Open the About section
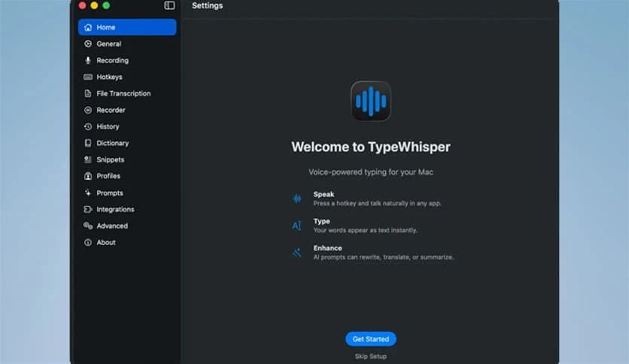 (127, 242)
